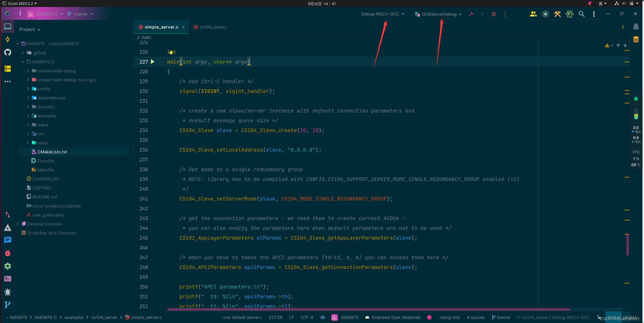Show more tool windows ellipsis
The image size is (644, 323).
(x=7, y=81)
